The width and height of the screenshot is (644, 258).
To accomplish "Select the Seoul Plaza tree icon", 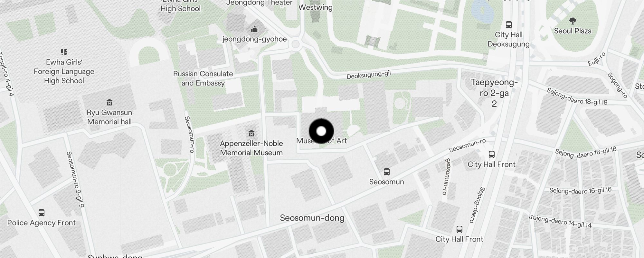I will click(573, 21).
